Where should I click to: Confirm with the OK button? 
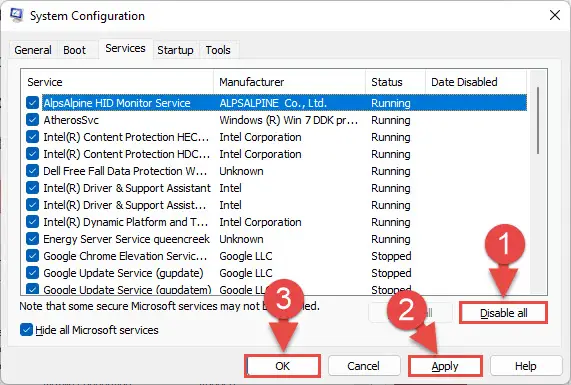tap(283, 366)
